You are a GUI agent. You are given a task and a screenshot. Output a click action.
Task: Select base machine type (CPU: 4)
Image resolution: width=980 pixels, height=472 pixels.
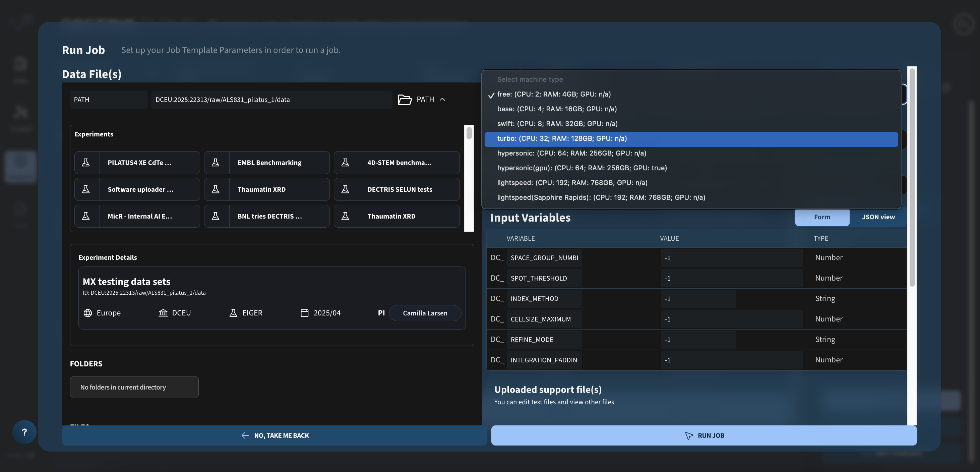click(691, 109)
